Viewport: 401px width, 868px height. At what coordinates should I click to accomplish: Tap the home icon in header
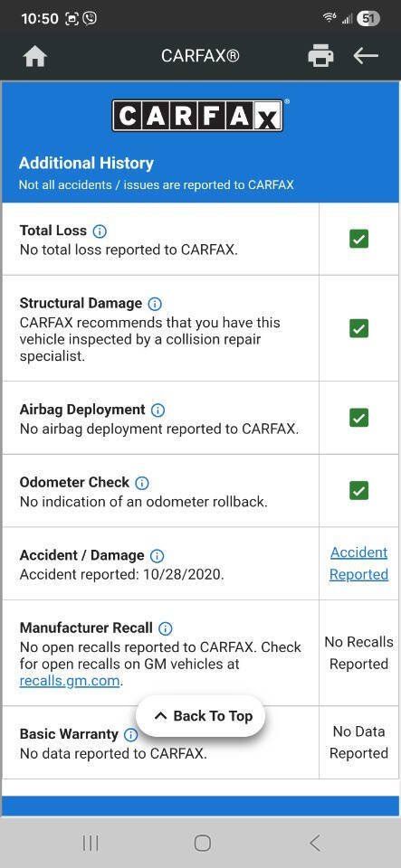click(34, 56)
